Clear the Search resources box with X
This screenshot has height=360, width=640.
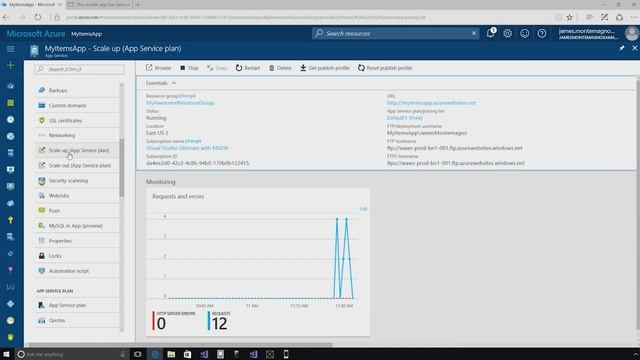pyautogui.click(x=474, y=33)
